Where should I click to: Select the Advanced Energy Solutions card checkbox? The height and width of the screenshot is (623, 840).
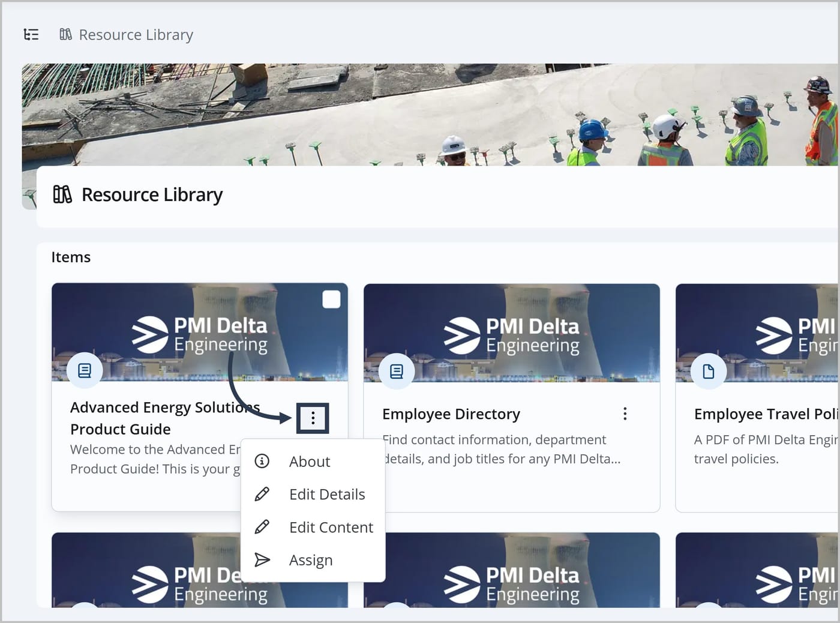331,299
